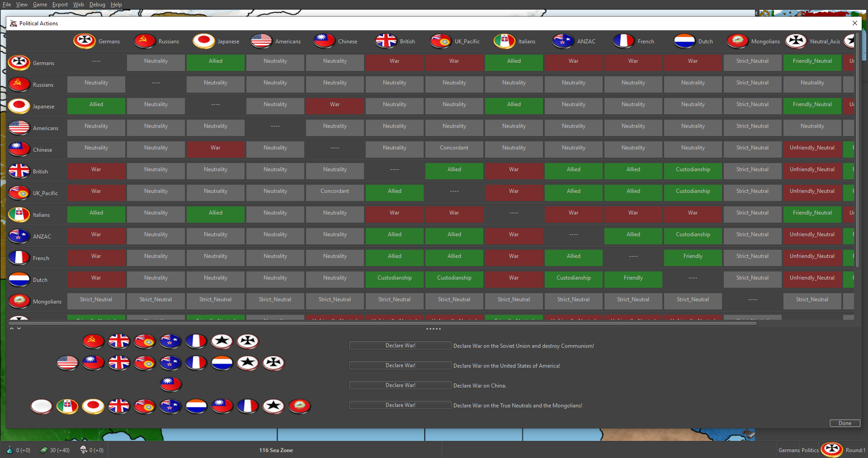Click the Russians flag in the column header
This screenshot has width=868, height=458.
(x=145, y=41)
